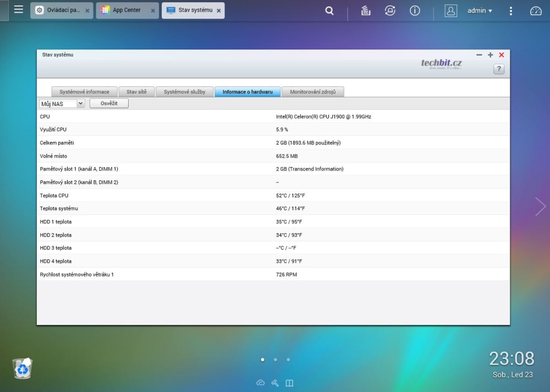Open the background tasks icon
The image size is (550, 392).
pyautogui.click(x=366, y=10)
